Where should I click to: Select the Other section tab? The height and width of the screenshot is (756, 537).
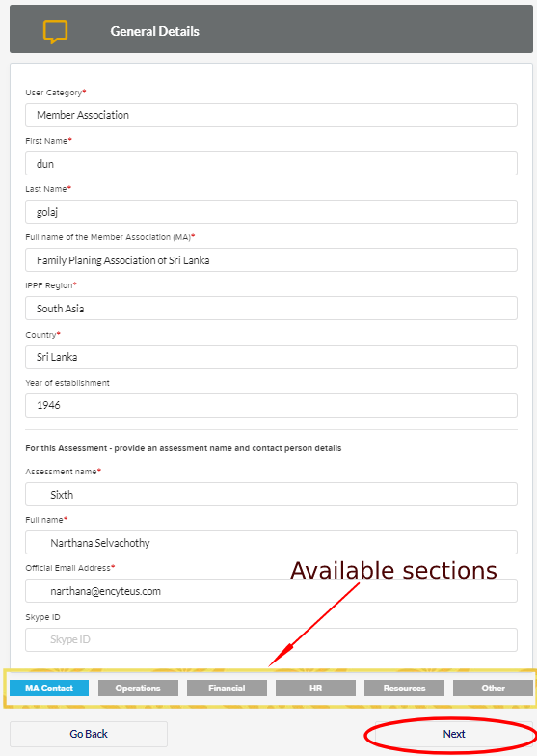click(493, 688)
